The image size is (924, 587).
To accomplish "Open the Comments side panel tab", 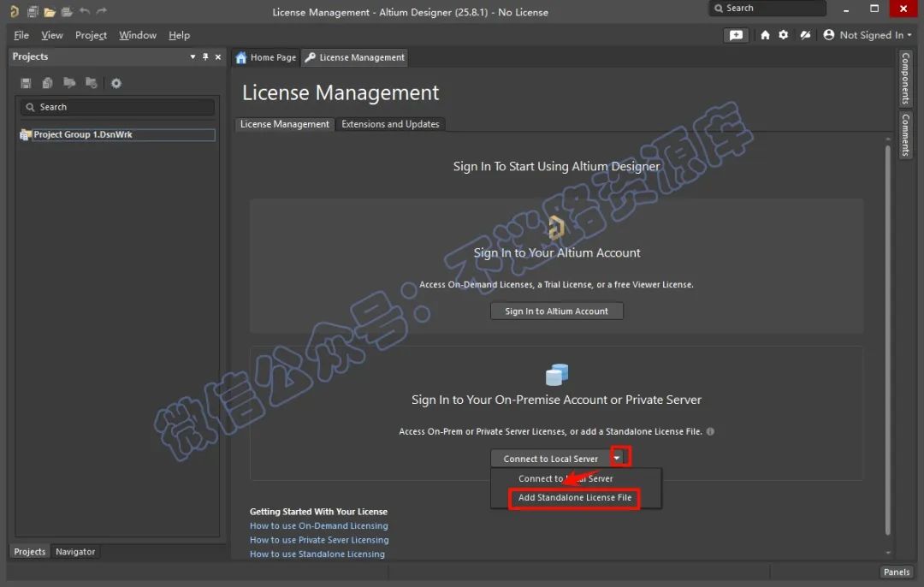I will click(x=905, y=135).
